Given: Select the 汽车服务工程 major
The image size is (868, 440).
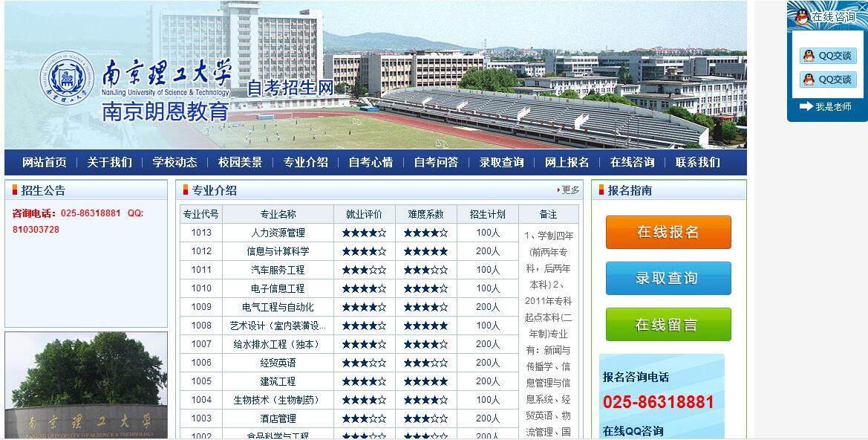Looking at the screenshot, I should (278, 270).
